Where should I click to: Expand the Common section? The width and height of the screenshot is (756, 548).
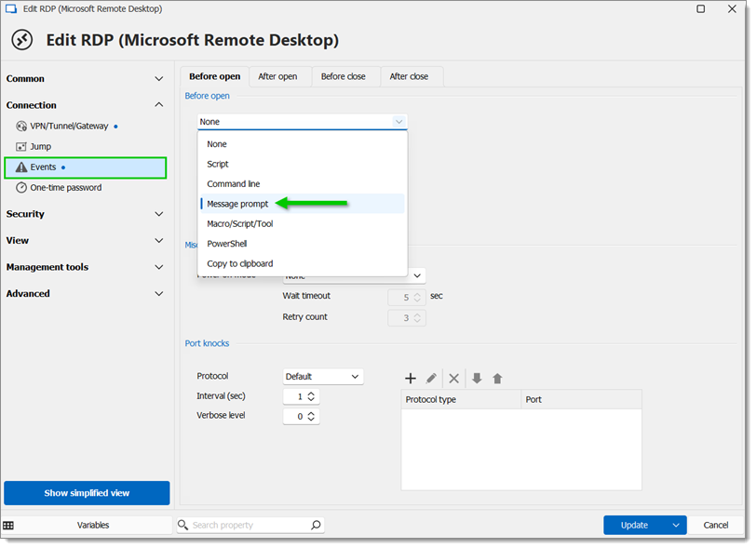[86, 78]
